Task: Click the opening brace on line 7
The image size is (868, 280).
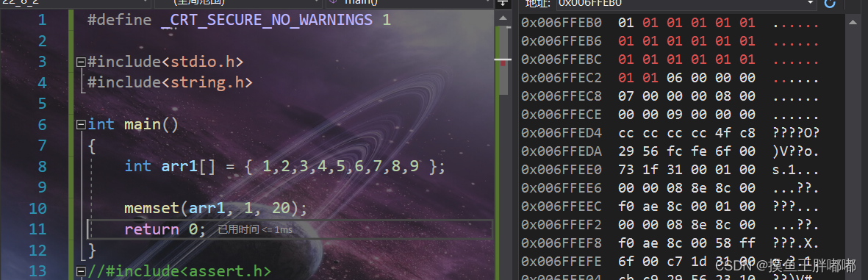Action: point(92,146)
